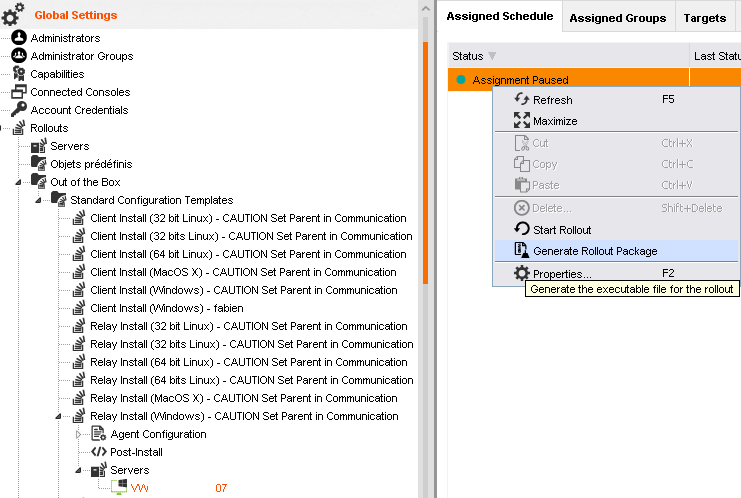Click icon of Client Install (MacOS X) rollout
This screenshot has height=498, width=741.
pos(79,272)
